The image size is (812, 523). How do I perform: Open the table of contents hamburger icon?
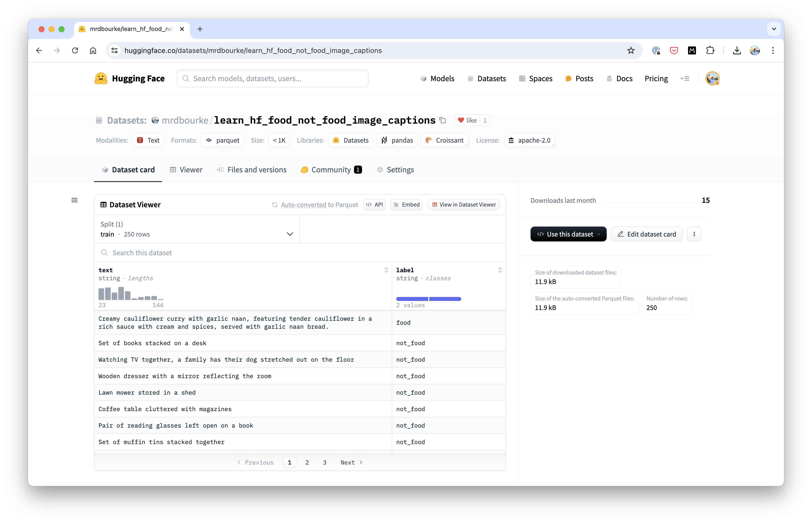74,200
